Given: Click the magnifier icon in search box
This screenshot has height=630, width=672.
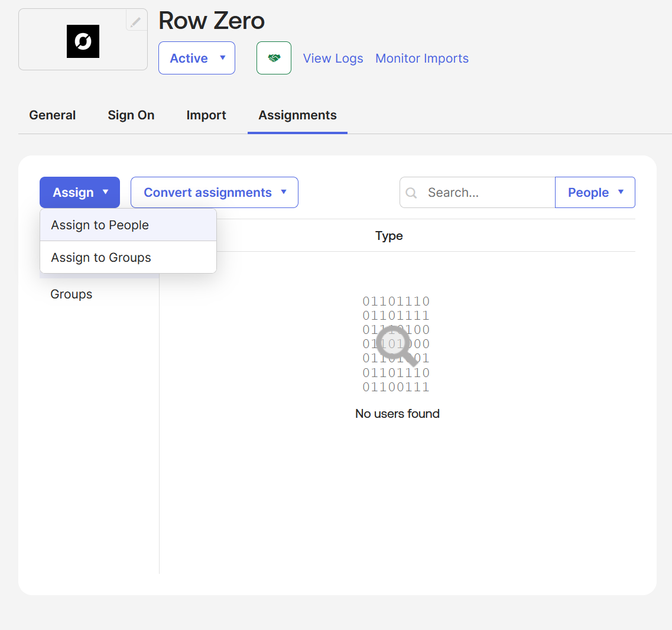Looking at the screenshot, I should [412, 193].
